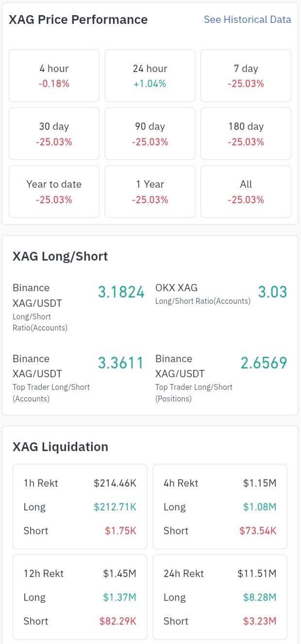301x644 pixels.
Task: Select the 180 day performance card
Action: 246,134
